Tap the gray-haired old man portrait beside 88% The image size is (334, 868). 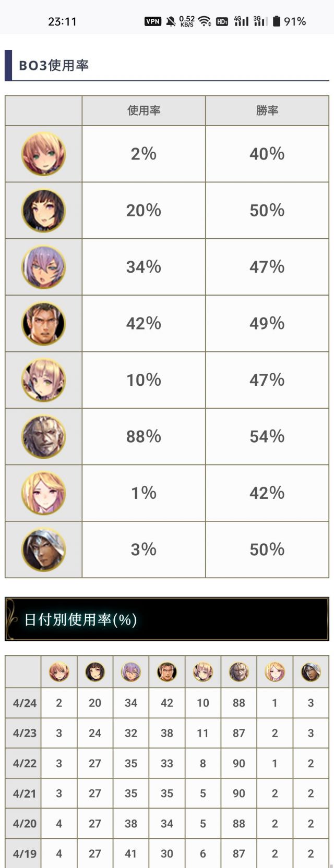[x=44, y=437]
